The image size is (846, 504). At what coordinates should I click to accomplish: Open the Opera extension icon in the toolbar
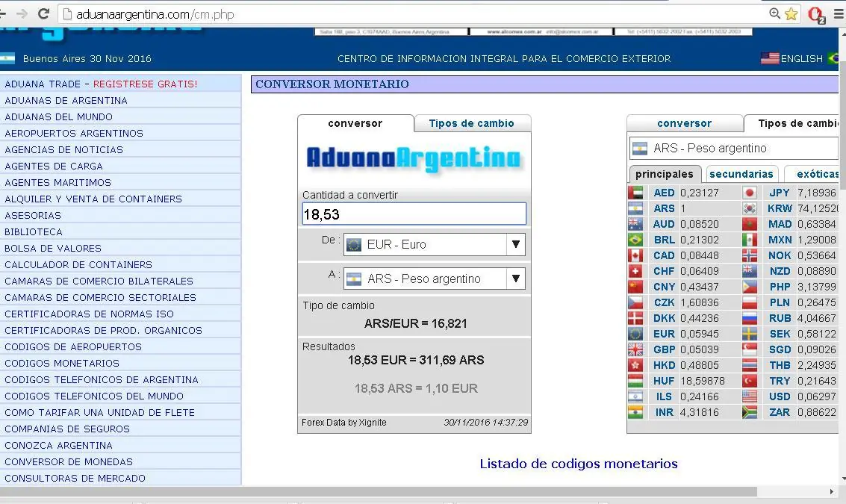[x=816, y=15]
